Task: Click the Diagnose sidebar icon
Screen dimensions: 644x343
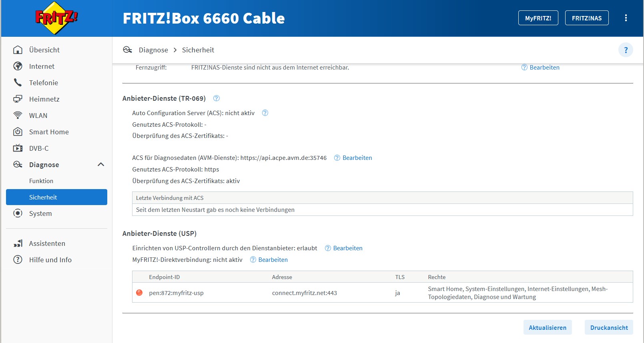Action: (18, 165)
